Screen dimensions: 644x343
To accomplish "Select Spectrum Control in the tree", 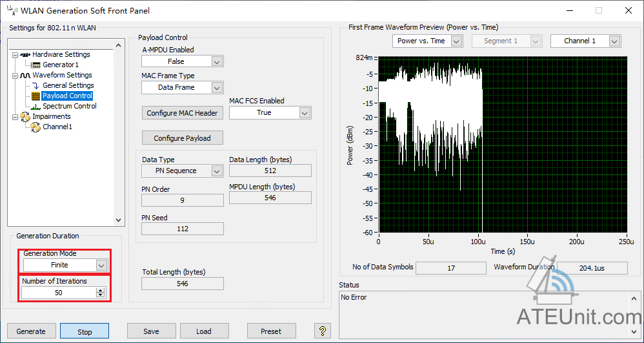I will tap(70, 106).
